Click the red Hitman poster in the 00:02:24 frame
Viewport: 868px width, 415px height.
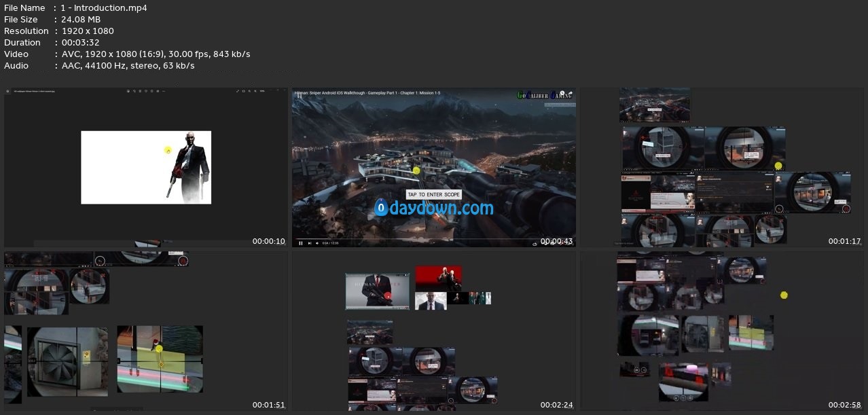pos(438,278)
